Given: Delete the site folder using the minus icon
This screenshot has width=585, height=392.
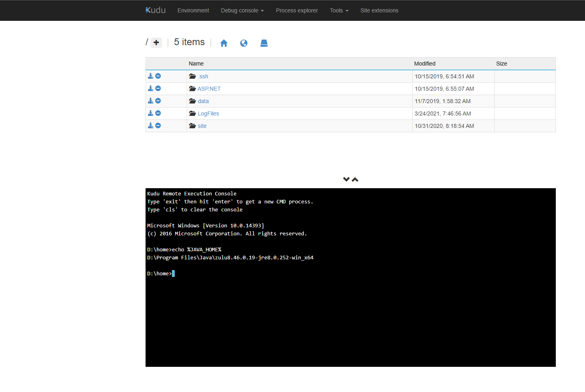Looking at the screenshot, I should [x=158, y=125].
